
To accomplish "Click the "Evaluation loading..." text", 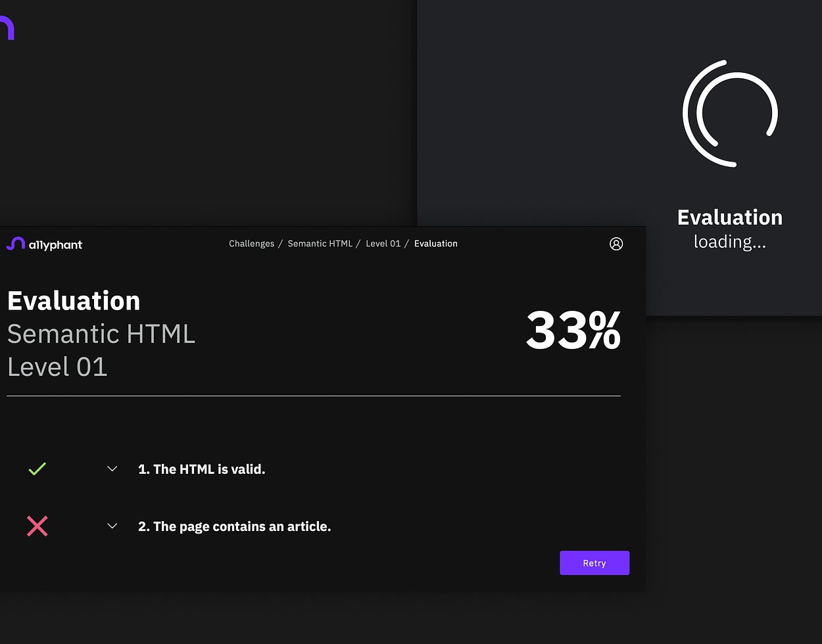I will pos(730,229).
